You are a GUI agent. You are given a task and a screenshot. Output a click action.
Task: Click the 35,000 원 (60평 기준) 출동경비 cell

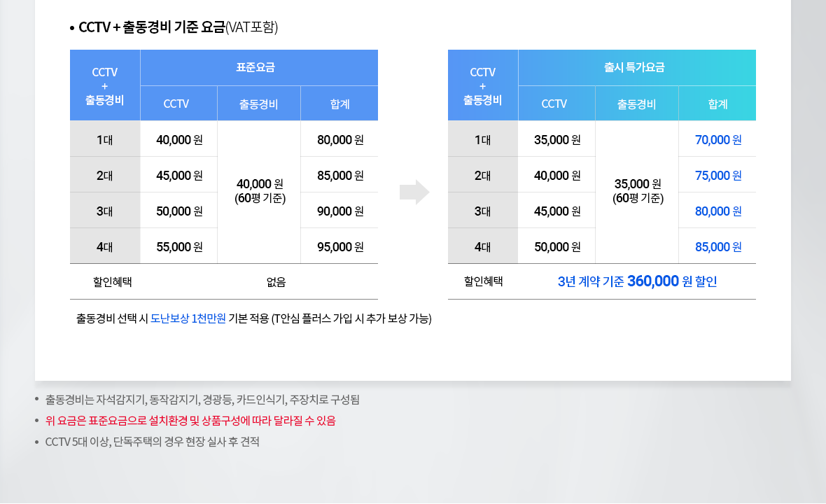click(637, 191)
